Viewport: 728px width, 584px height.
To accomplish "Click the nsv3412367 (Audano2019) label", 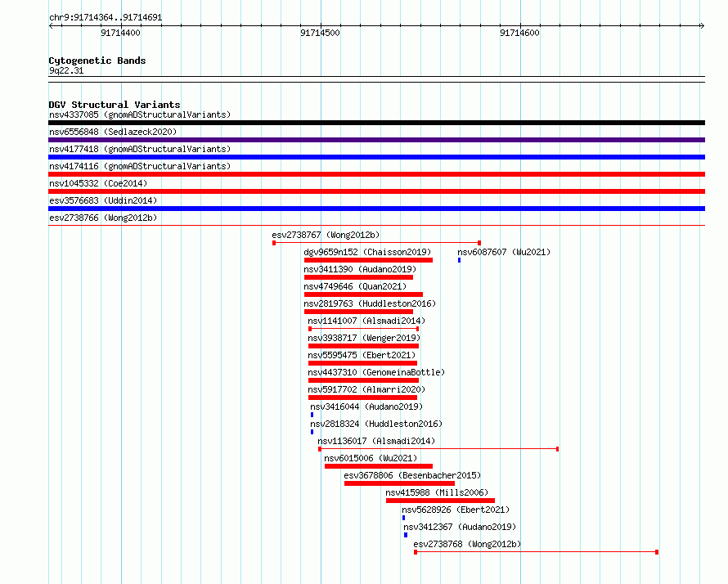I will [460, 527].
